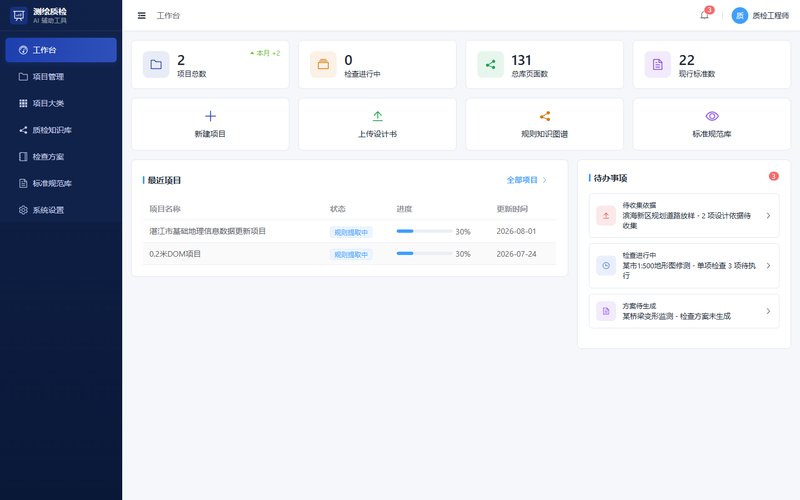Click progress bar of 0.2米DOM项目
Screen dimensions: 800x500
pyautogui.click(x=424, y=254)
